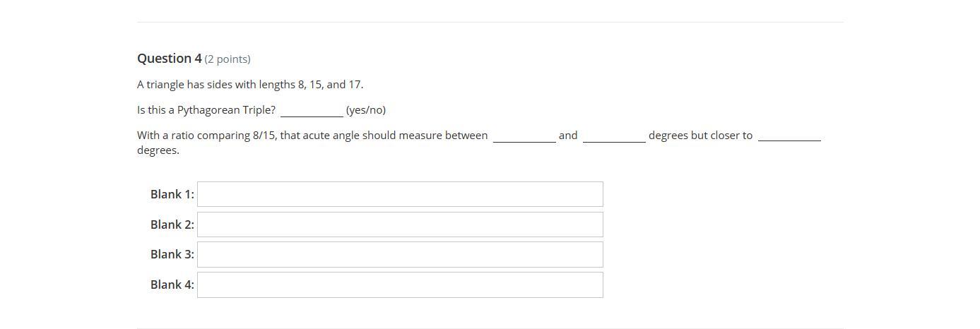Select the "Blank 3:" label text
This screenshot has height=329, width=980.
[x=172, y=254]
